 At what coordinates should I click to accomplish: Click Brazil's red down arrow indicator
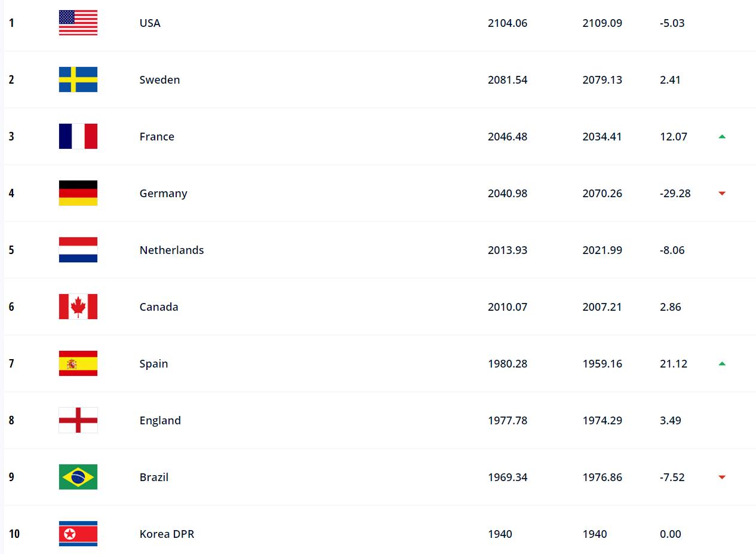coord(722,477)
